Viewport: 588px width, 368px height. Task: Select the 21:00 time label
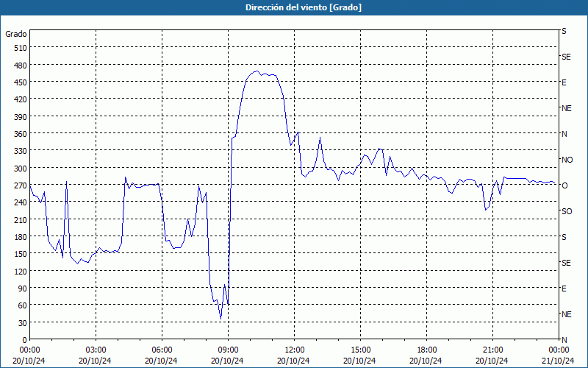(x=492, y=350)
